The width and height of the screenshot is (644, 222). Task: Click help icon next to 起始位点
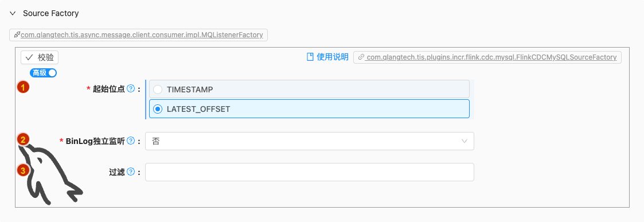131,88
